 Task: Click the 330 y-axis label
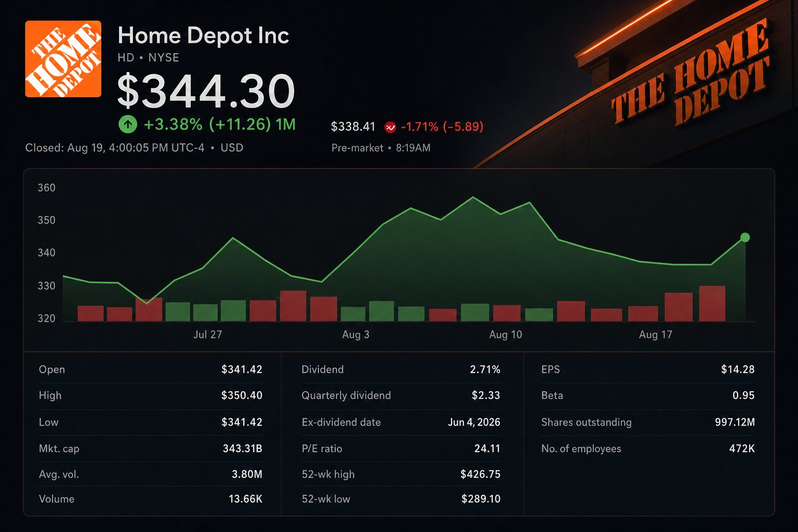[46, 286]
